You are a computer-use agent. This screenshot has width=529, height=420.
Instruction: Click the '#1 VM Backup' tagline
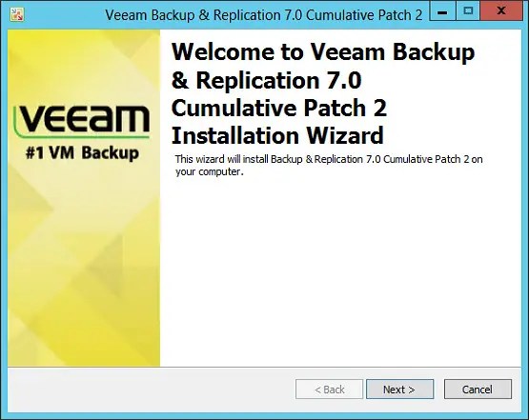(82, 153)
